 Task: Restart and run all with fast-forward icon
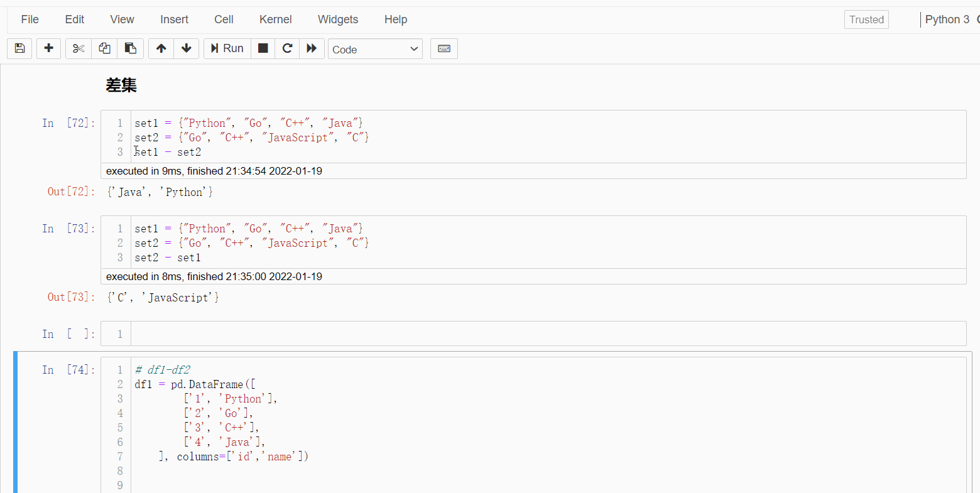click(312, 48)
